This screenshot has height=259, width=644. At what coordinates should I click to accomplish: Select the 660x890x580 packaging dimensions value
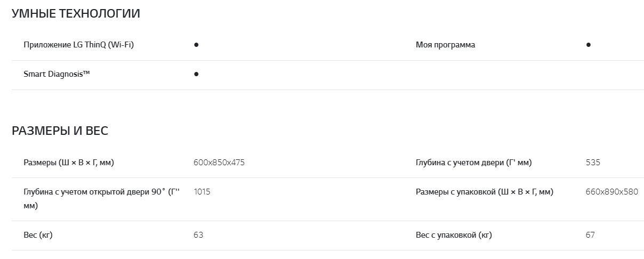(611, 192)
